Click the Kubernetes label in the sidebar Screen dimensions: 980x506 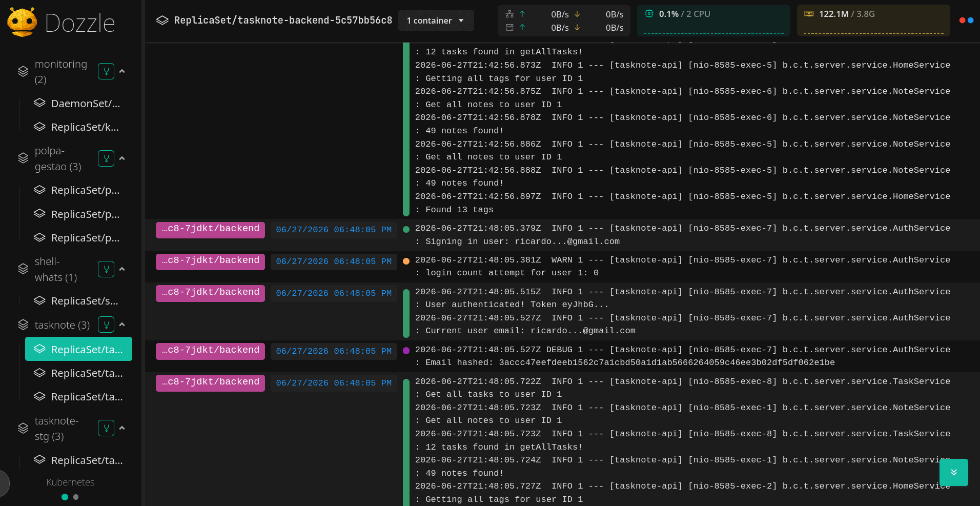[70, 482]
